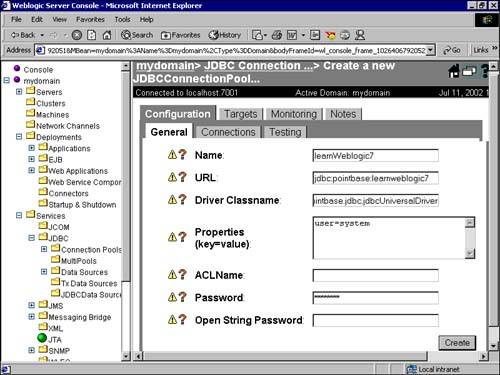500x375 pixels.
Task: Click the help question mark in console header
Action: [x=485, y=71]
